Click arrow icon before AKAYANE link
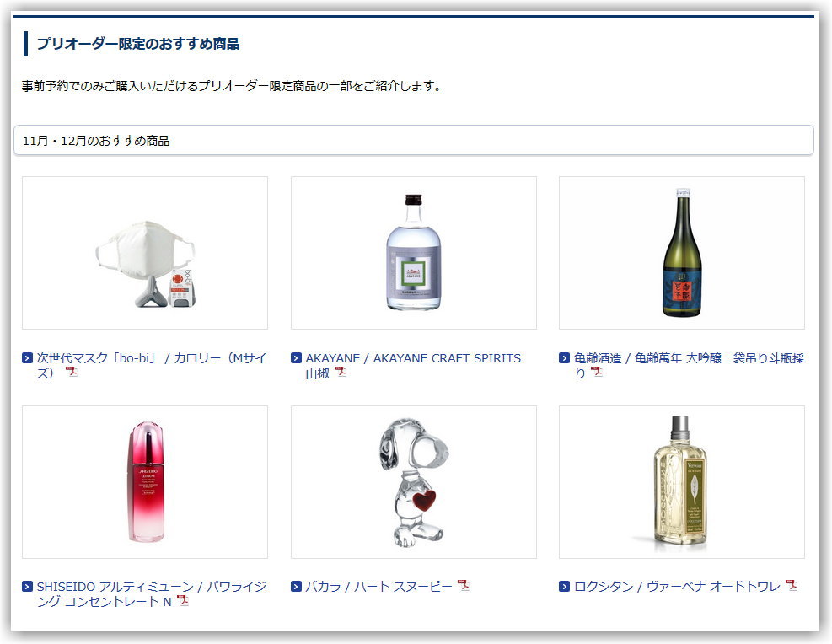Viewport: 832px width, 644px height. tap(296, 358)
